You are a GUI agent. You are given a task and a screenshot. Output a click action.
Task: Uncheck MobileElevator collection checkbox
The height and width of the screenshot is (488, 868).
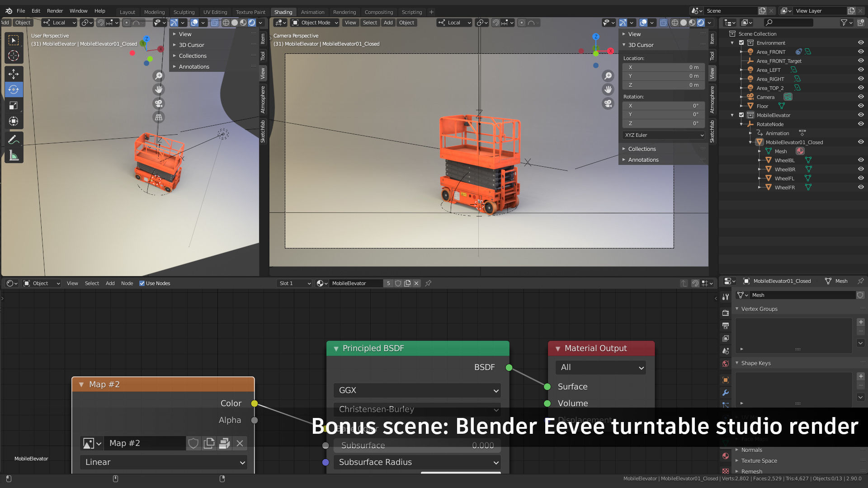(x=741, y=115)
